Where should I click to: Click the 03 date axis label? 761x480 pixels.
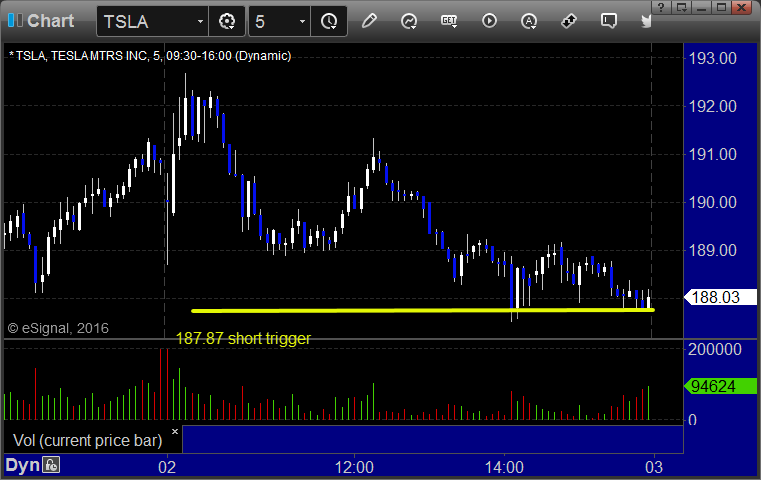(654, 467)
